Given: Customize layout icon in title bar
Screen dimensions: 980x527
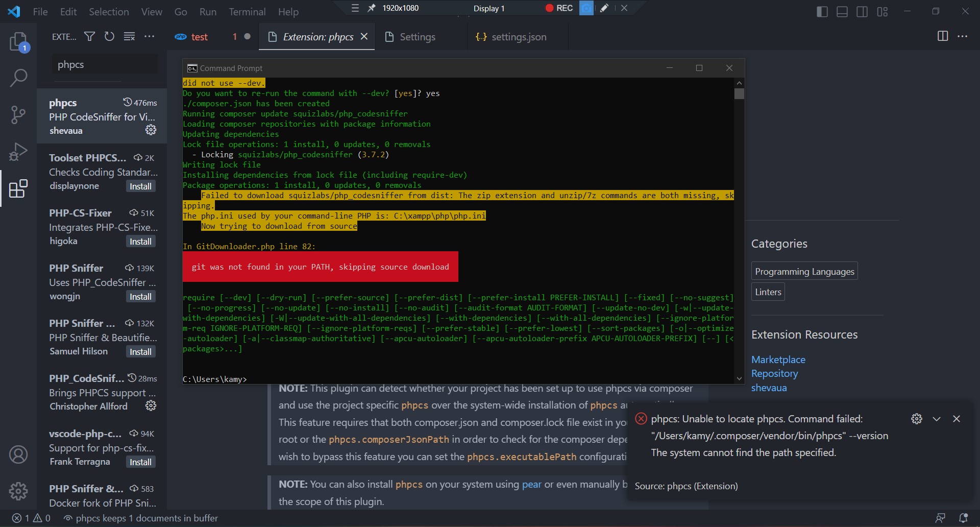Looking at the screenshot, I should click(883, 11).
